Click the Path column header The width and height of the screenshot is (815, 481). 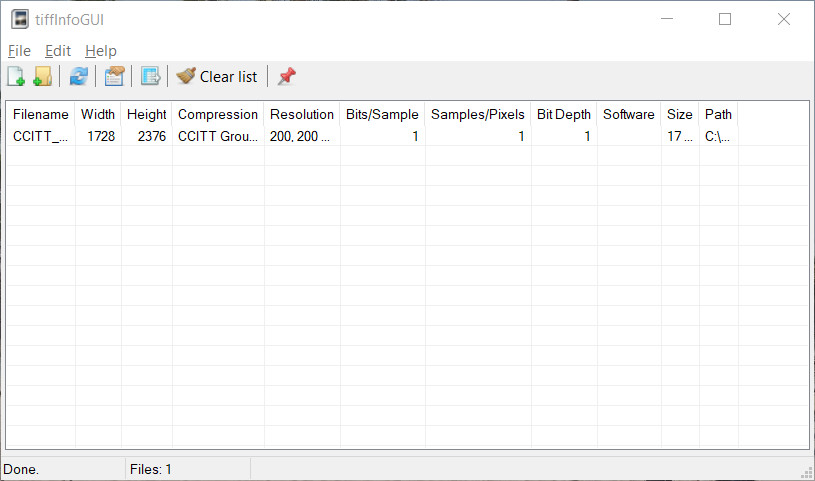tap(718, 114)
